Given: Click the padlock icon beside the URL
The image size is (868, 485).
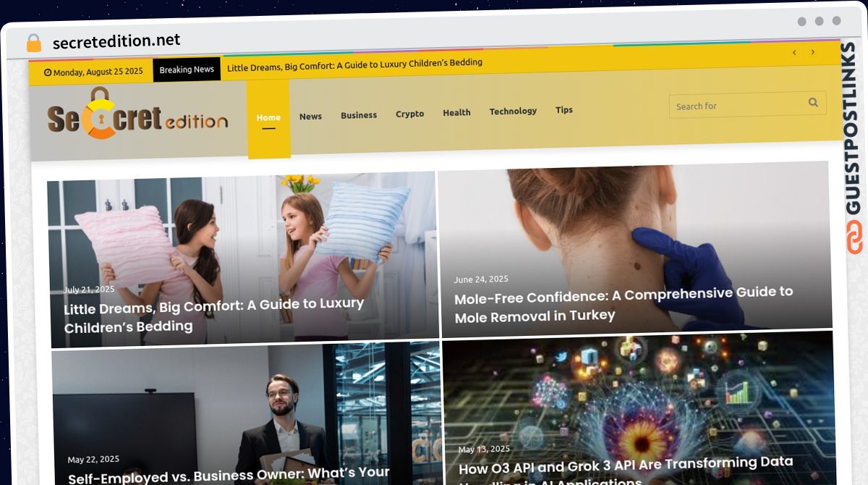Looking at the screenshot, I should (x=34, y=43).
